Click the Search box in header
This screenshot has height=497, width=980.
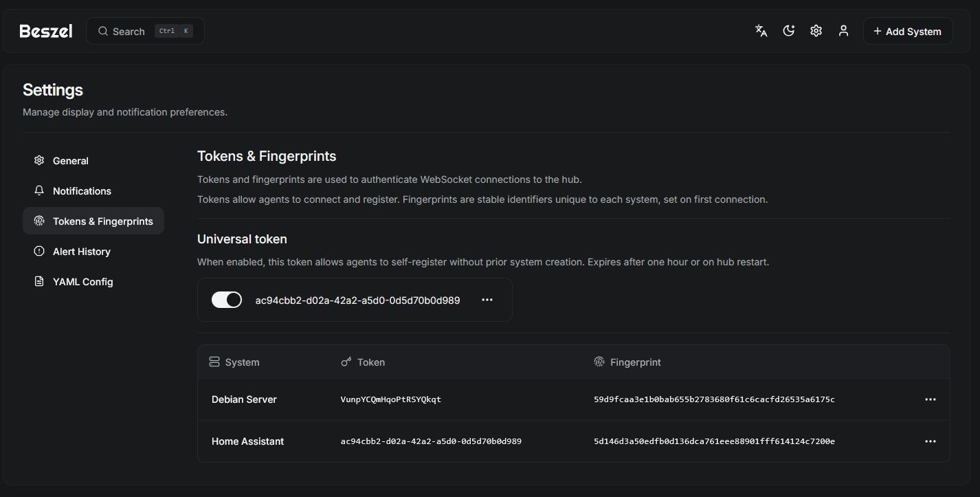tap(145, 32)
